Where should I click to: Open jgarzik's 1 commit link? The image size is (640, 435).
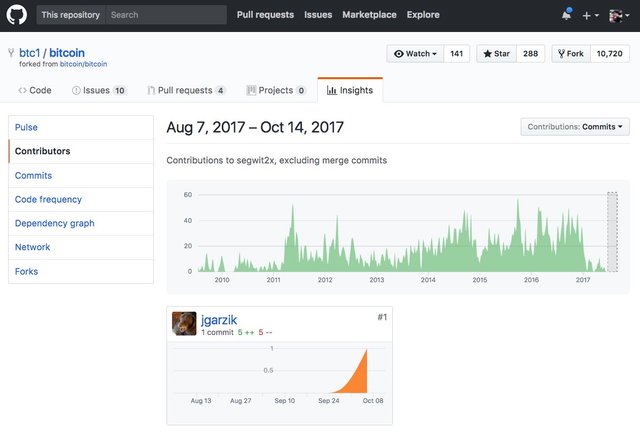pyautogui.click(x=218, y=333)
